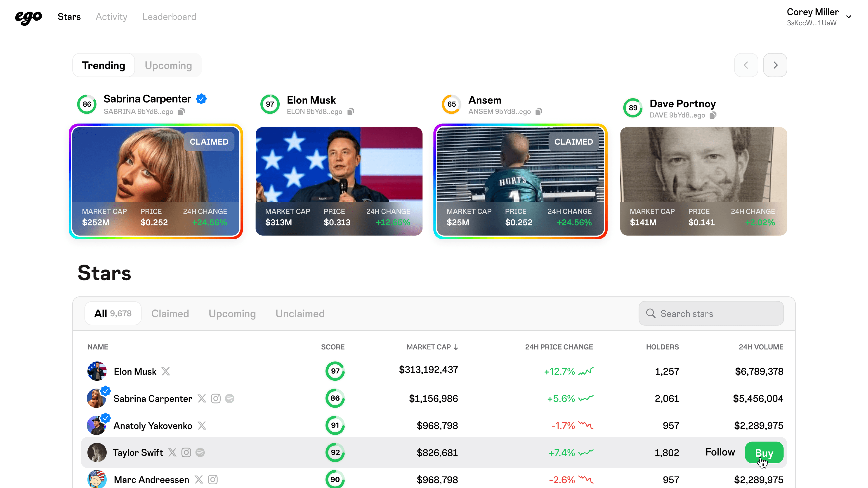Click Marc Andreessen's name in table
Screen dimensions: 868x488
[151, 480]
